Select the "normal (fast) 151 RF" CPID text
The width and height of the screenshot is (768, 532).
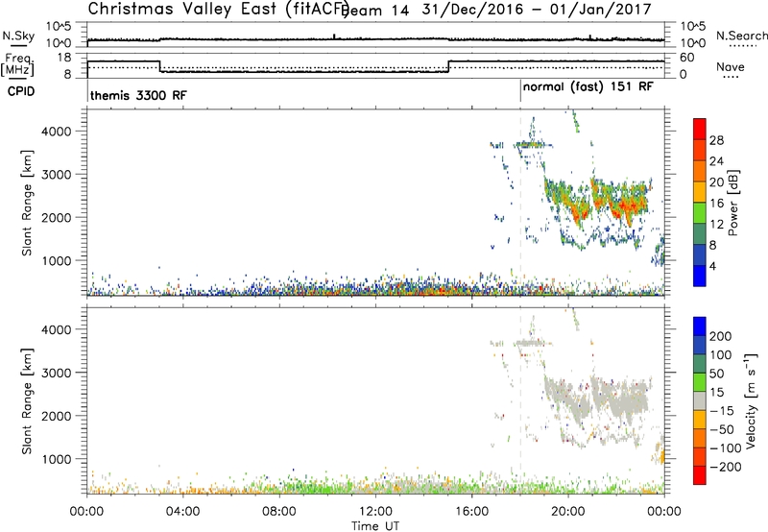click(588, 86)
